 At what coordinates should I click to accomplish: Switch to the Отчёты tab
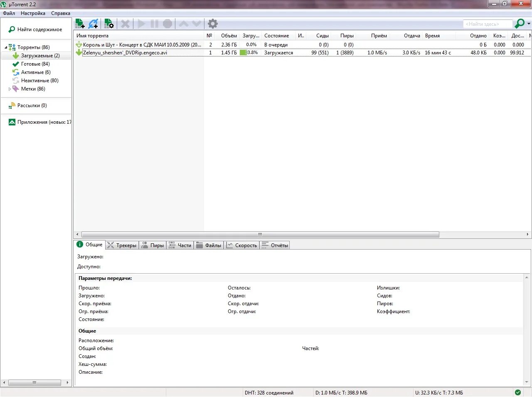[274, 245]
